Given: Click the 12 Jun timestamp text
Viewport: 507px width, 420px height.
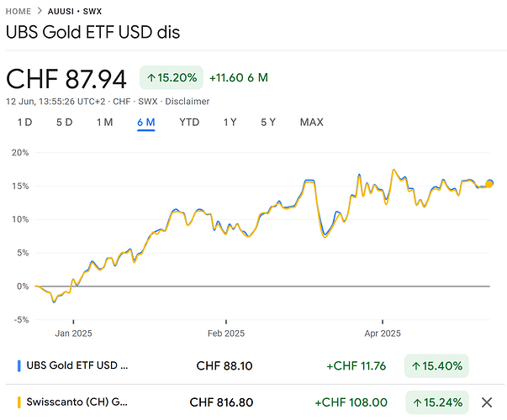Looking at the screenshot, I should click(55, 102).
